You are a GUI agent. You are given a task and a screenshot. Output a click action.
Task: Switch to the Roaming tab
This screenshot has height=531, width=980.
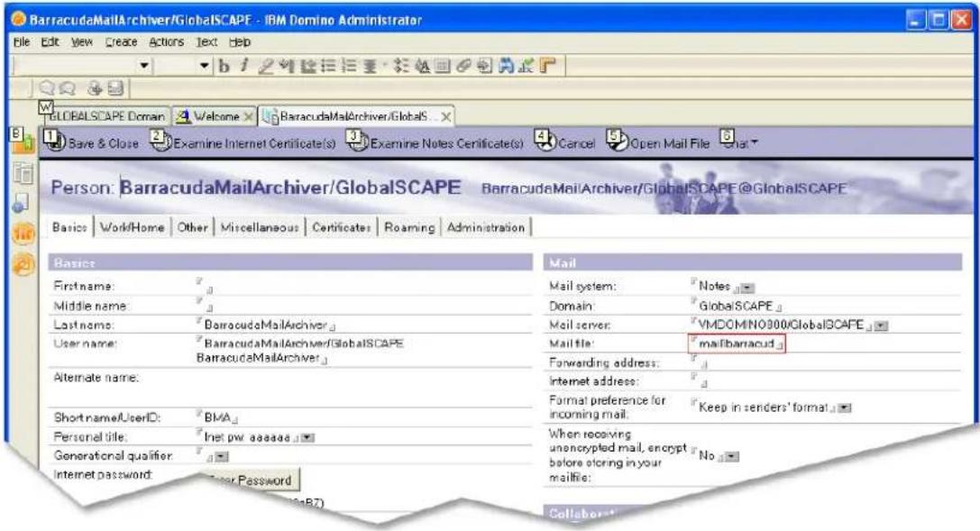[x=409, y=227]
